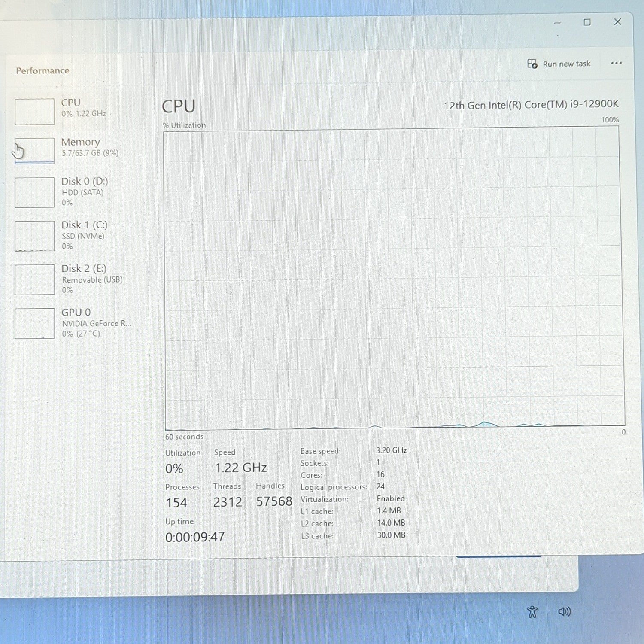Click the L1 cache 1.4 MB value
Viewport: 644px width, 644px height.
click(x=389, y=510)
